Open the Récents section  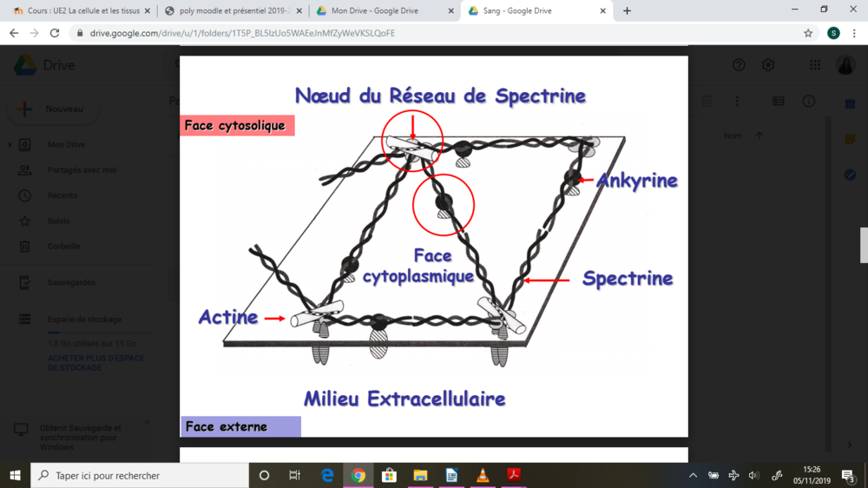coord(62,195)
